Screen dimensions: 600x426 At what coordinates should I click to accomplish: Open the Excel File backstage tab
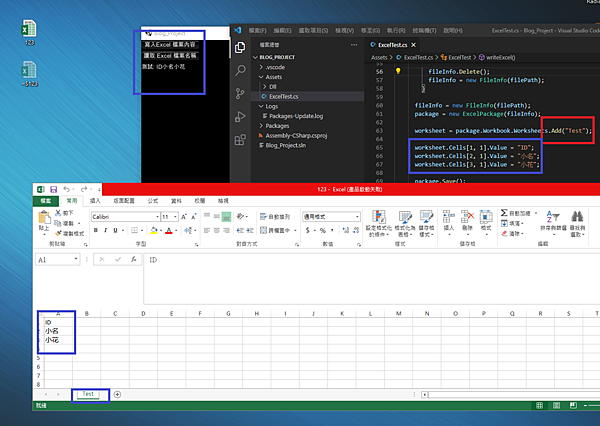[46, 201]
